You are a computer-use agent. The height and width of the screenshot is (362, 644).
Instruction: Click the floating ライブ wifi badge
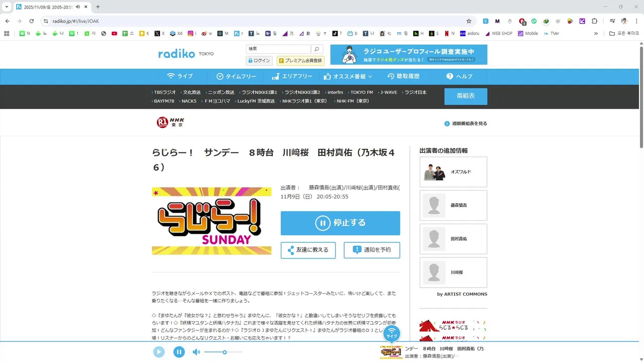[x=391, y=333]
